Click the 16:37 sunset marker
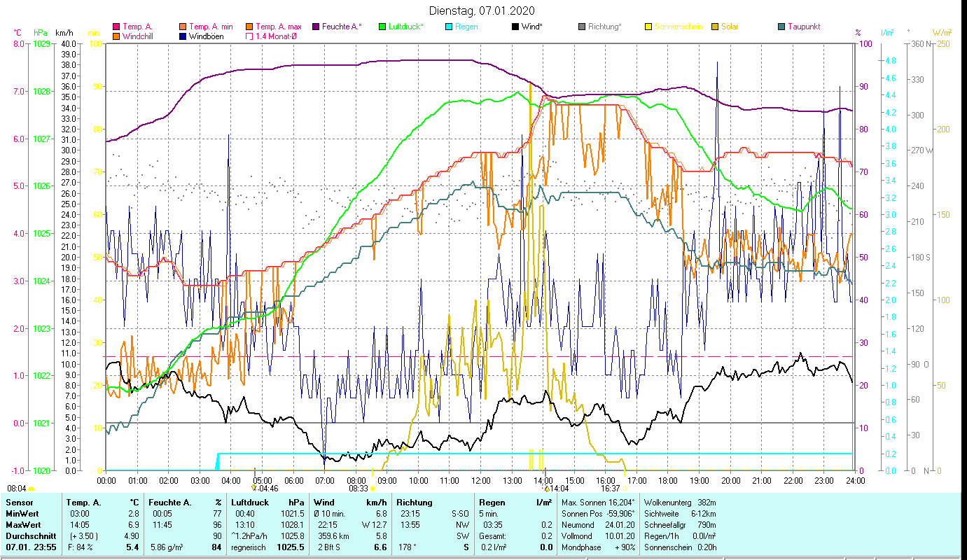967x560 pixels. 611,489
